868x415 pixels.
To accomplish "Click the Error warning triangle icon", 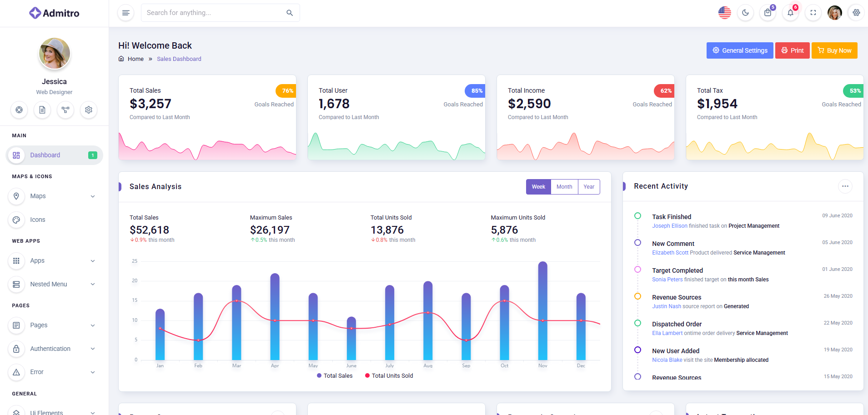I will [16, 372].
